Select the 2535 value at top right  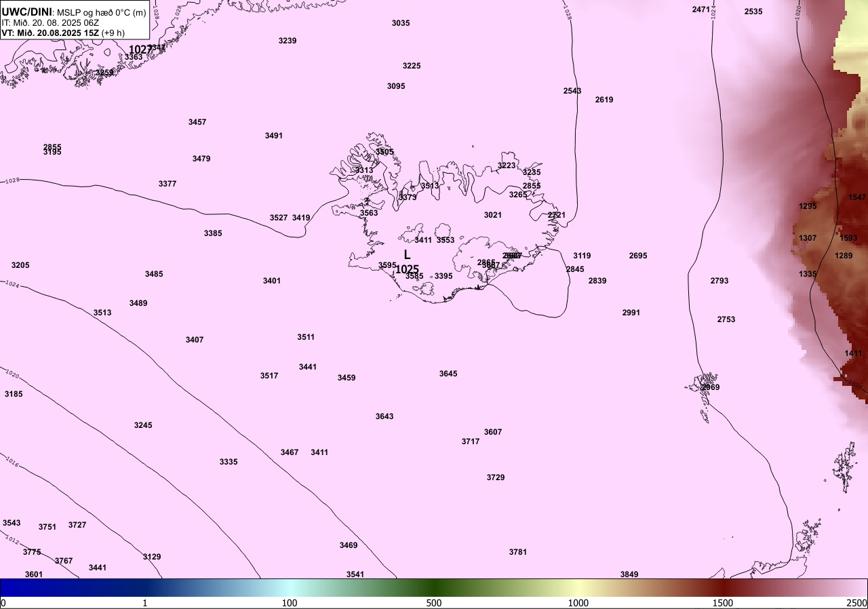pos(753,12)
